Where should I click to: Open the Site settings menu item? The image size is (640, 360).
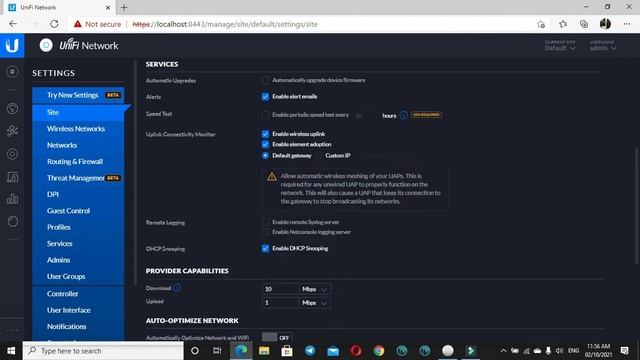click(x=78, y=112)
